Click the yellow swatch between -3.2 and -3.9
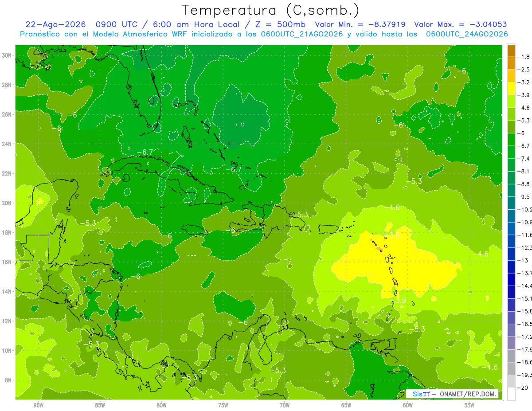Viewport: 532px width, 411px height. coord(511,89)
